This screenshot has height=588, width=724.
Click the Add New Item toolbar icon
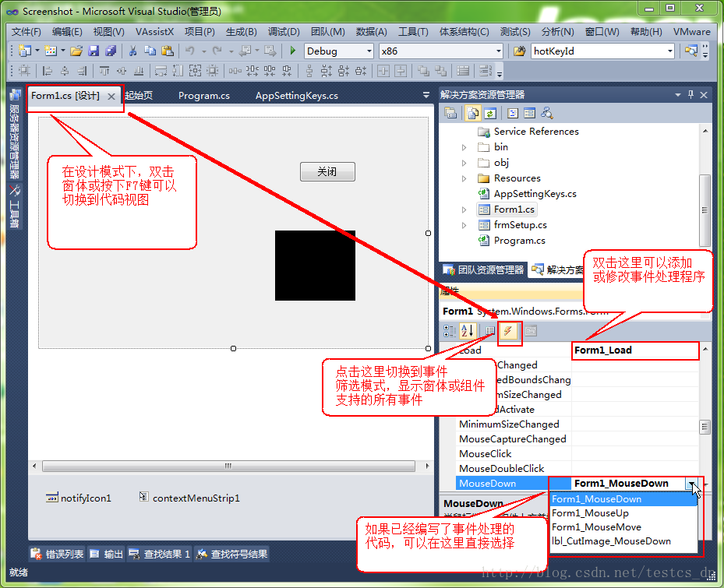tap(51, 51)
